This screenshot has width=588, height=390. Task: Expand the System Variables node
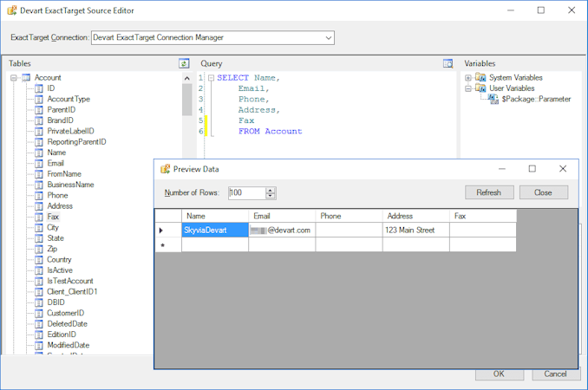click(x=468, y=78)
